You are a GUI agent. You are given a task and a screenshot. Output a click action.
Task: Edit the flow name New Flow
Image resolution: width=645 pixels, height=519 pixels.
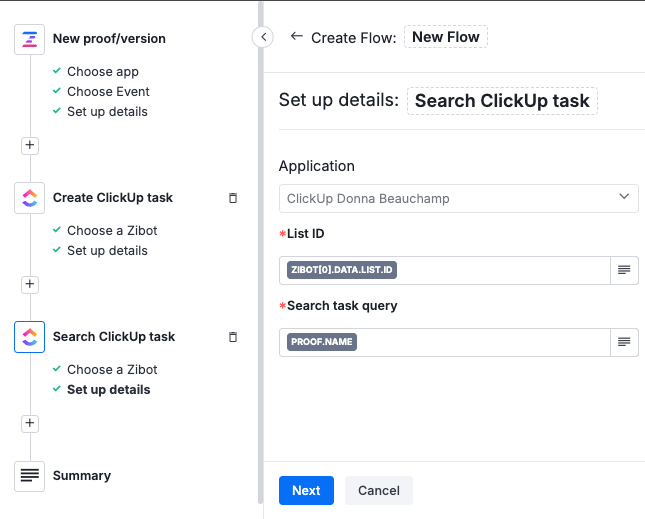coord(446,37)
